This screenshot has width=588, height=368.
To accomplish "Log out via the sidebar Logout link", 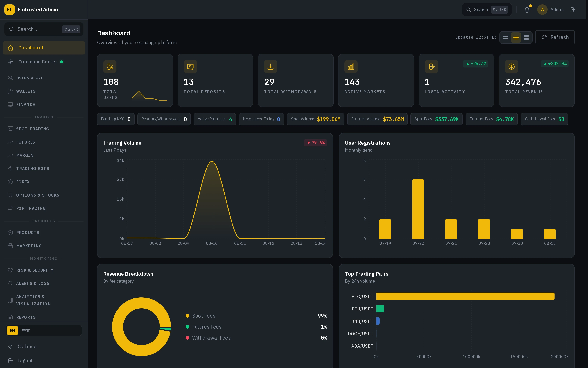I will pyautogui.click(x=44, y=360).
